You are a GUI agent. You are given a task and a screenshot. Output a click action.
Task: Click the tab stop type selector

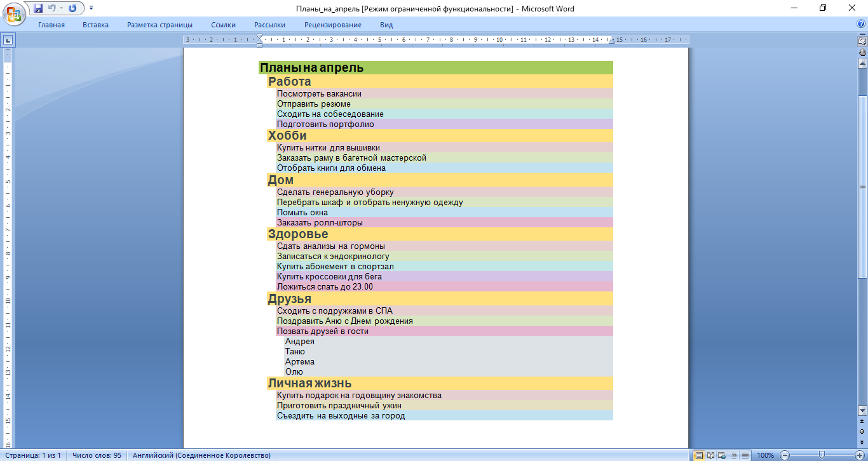(8, 40)
